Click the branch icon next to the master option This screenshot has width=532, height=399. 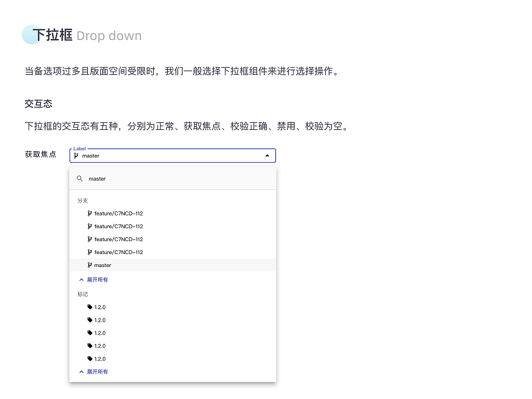[x=89, y=265]
